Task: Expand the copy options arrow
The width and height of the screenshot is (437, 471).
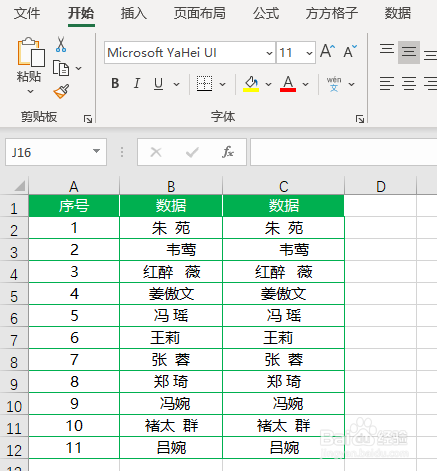Action: coord(79,68)
